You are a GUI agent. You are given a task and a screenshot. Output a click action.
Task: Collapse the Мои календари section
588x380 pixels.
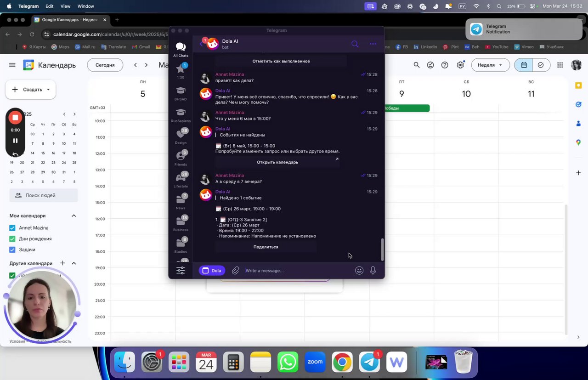pyautogui.click(x=73, y=216)
